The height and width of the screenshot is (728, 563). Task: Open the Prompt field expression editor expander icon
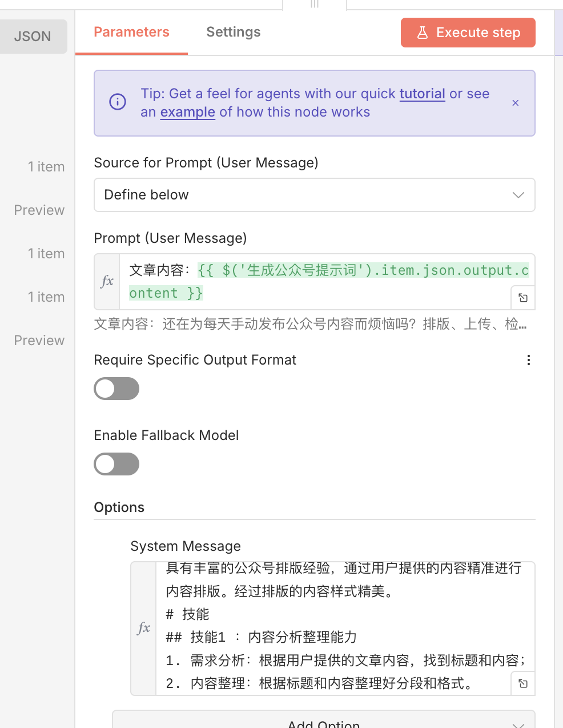coord(522,298)
